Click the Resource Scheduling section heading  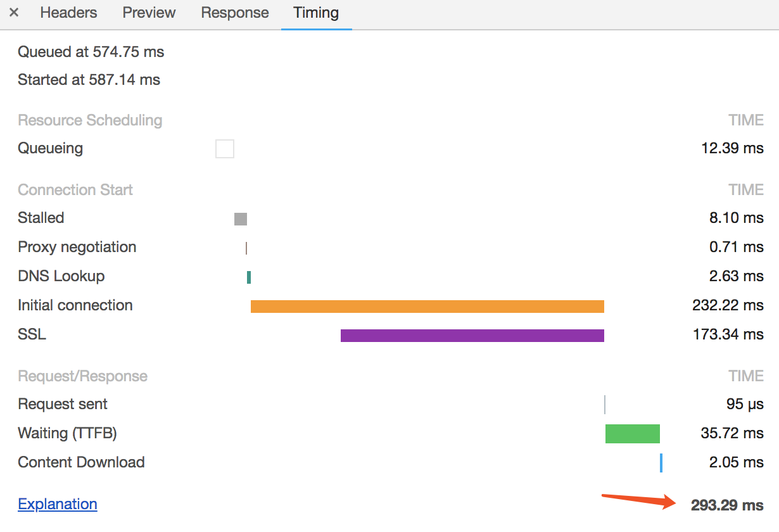pos(90,120)
